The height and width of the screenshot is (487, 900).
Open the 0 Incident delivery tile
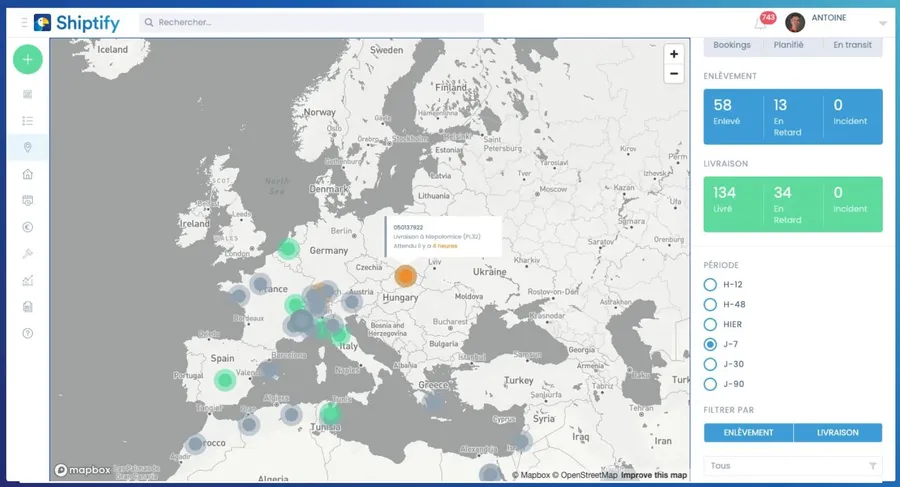853,204
